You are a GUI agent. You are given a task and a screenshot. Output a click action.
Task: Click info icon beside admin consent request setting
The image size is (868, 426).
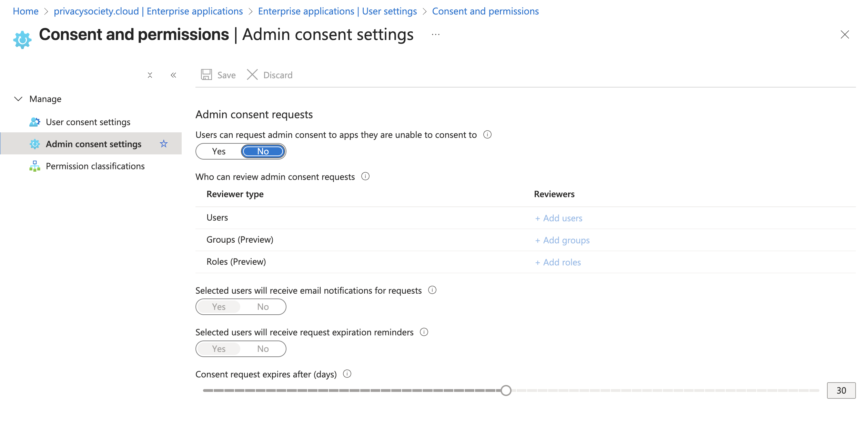tap(487, 134)
